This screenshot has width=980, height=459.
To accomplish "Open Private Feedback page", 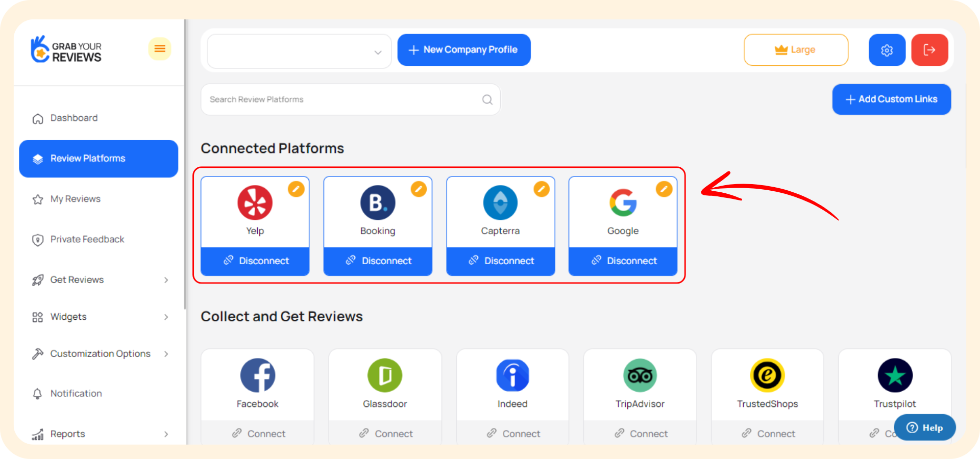I will coord(99,239).
